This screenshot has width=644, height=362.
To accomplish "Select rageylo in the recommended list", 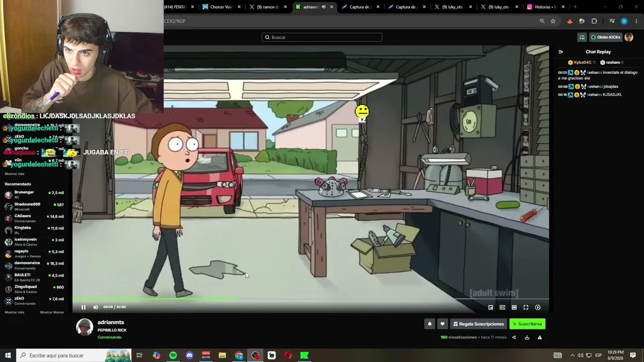I will [35, 253].
